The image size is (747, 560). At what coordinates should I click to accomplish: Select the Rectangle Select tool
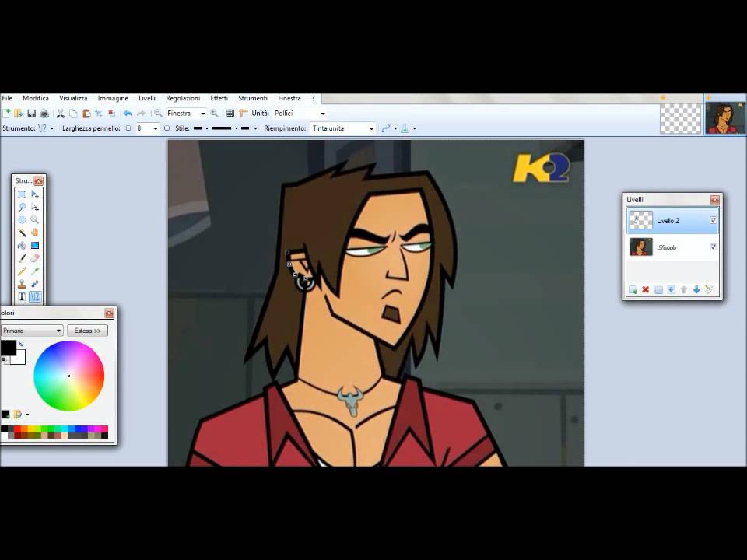(x=22, y=194)
